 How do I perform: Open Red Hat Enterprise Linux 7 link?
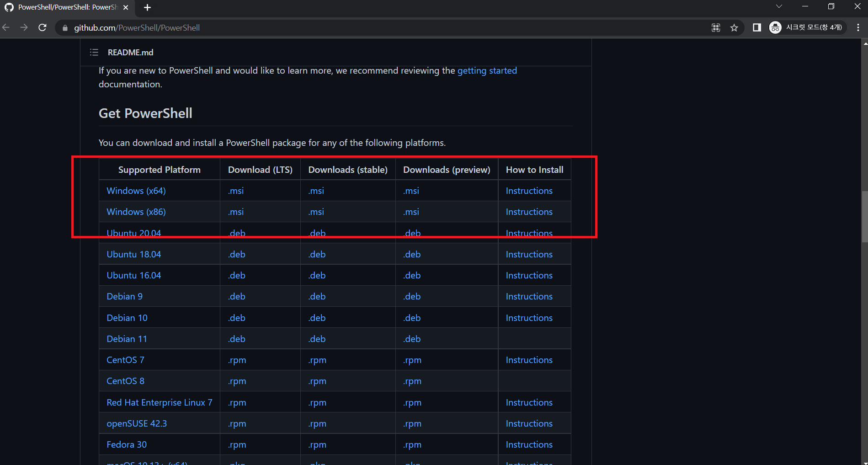(x=160, y=402)
